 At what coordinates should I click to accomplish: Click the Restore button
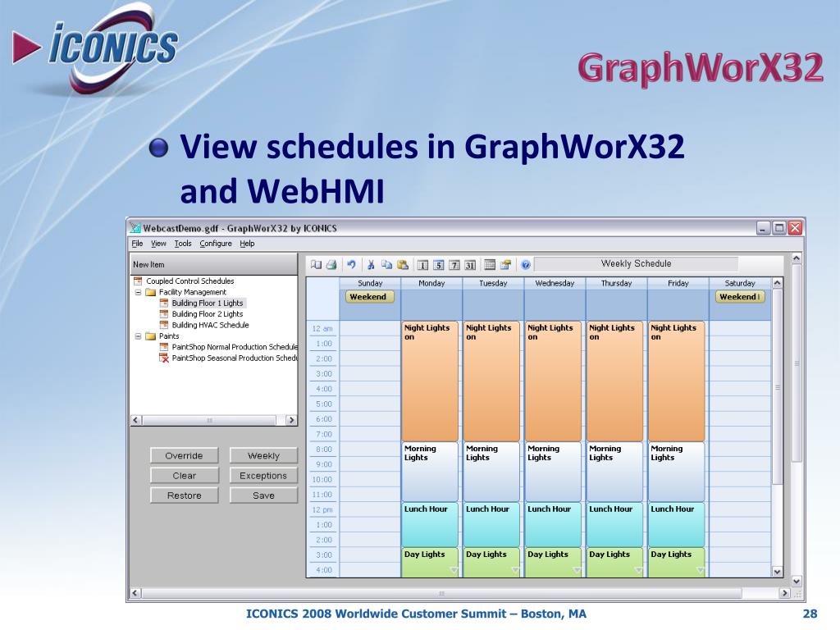point(185,495)
